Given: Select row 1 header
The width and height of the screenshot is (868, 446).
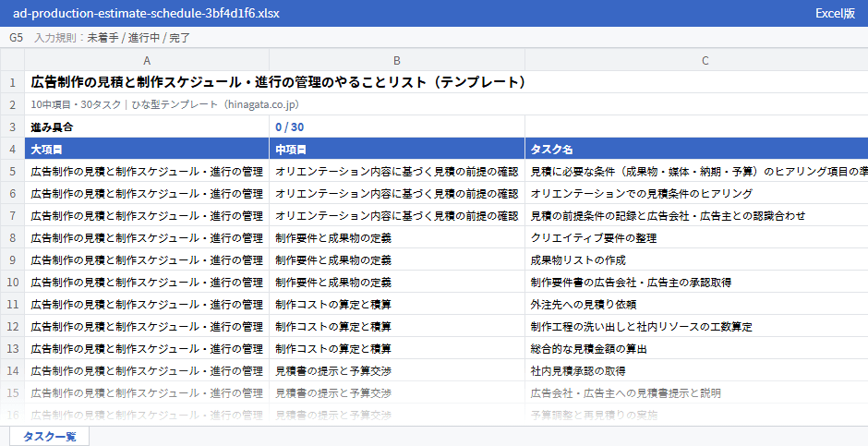Looking at the screenshot, I should [x=12, y=82].
